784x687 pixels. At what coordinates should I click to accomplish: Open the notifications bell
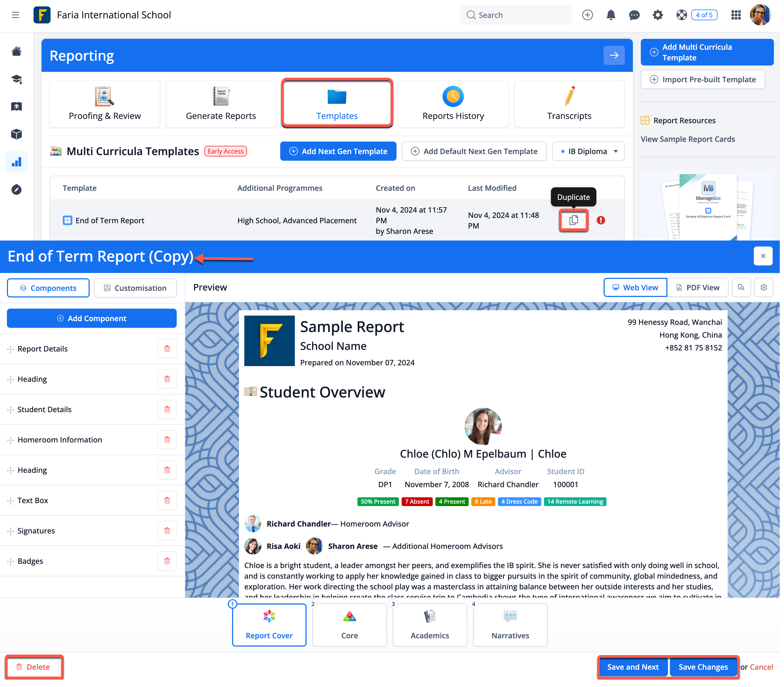[611, 15]
